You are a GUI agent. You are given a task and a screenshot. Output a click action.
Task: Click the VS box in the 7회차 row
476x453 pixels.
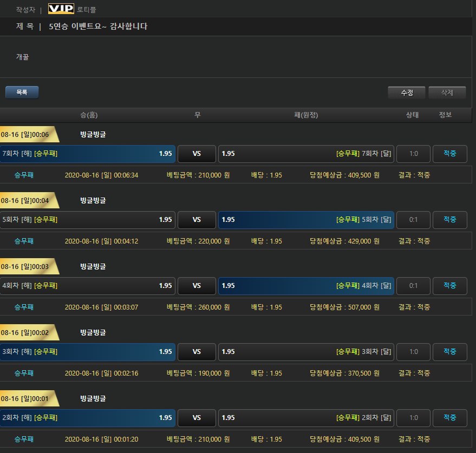pyautogui.click(x=197, y=154)
